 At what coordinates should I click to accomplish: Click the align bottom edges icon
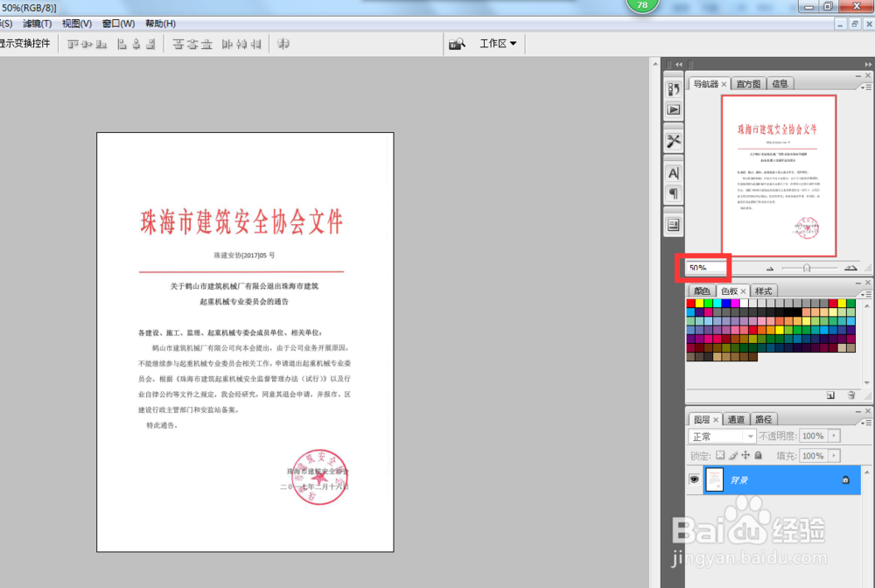(101, 44)
